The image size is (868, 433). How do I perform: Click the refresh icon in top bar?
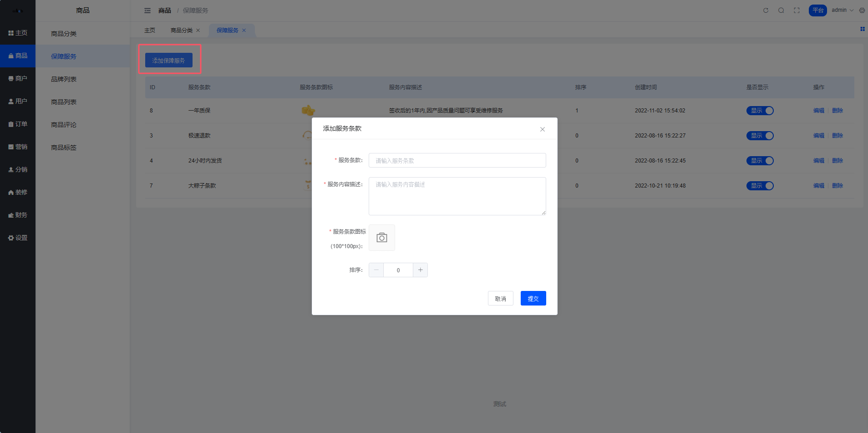766,10
